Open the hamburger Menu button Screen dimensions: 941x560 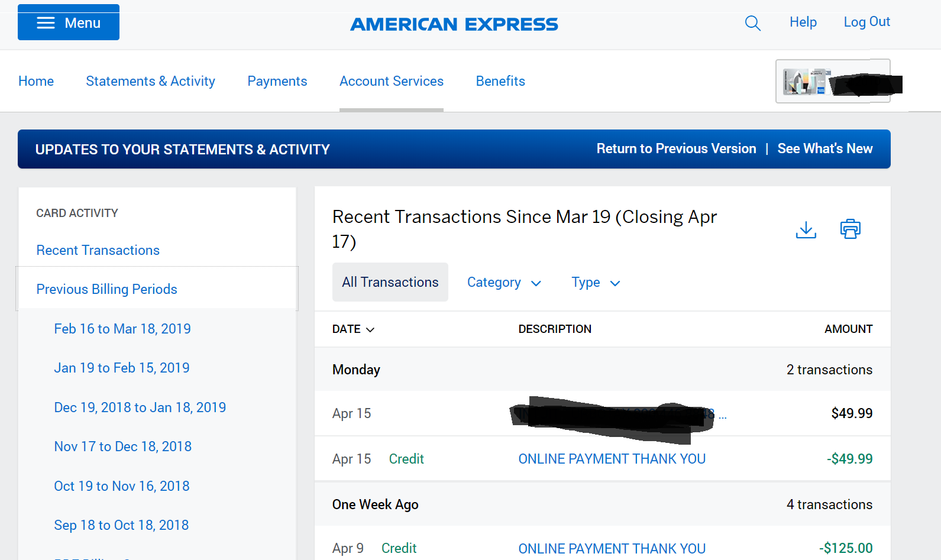(69, 23)
